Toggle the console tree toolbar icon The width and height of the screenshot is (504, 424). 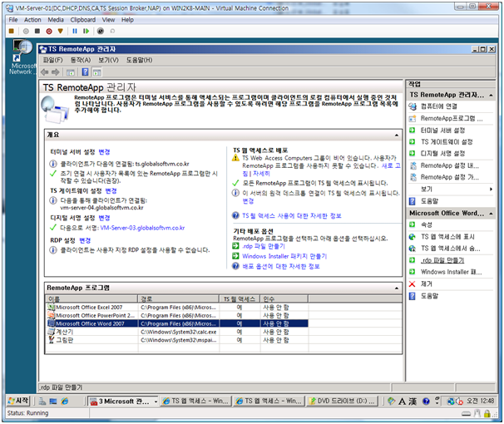click(x=71, y=72)
